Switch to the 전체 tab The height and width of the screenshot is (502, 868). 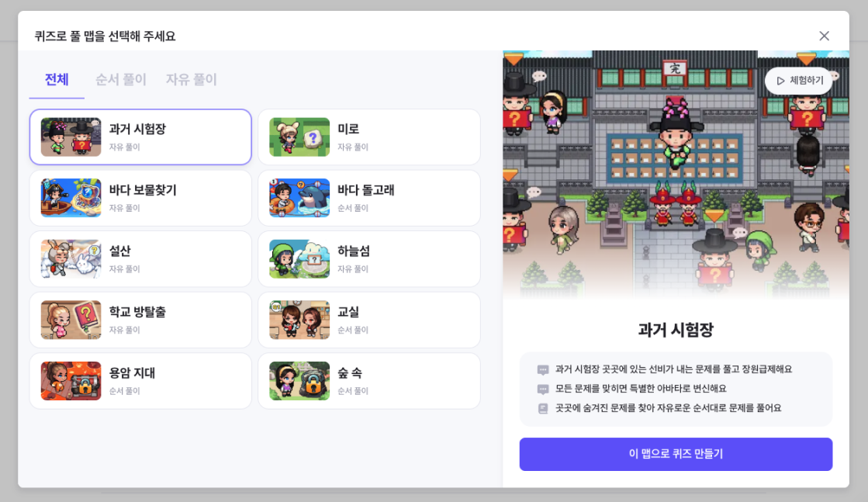(57, 80)
